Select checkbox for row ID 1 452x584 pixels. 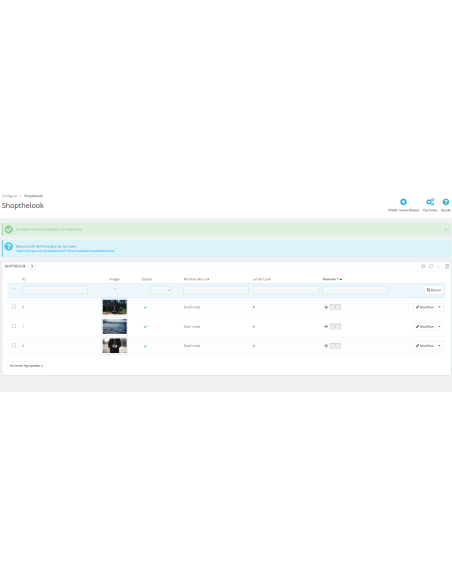[x=14, y=326]
